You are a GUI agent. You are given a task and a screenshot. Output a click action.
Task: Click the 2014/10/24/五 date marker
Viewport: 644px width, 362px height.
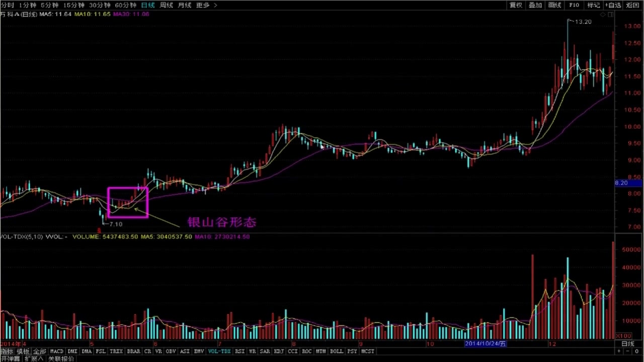point(485,344)
